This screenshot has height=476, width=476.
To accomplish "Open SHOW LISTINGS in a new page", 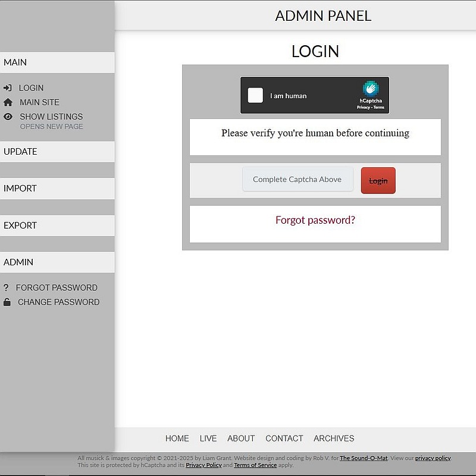I will click(x=51, y=117).
